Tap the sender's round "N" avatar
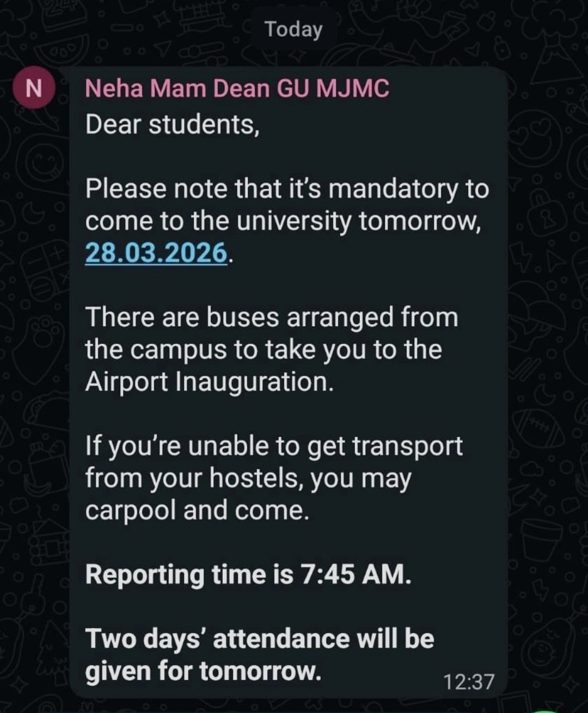 tap(34, 88)
